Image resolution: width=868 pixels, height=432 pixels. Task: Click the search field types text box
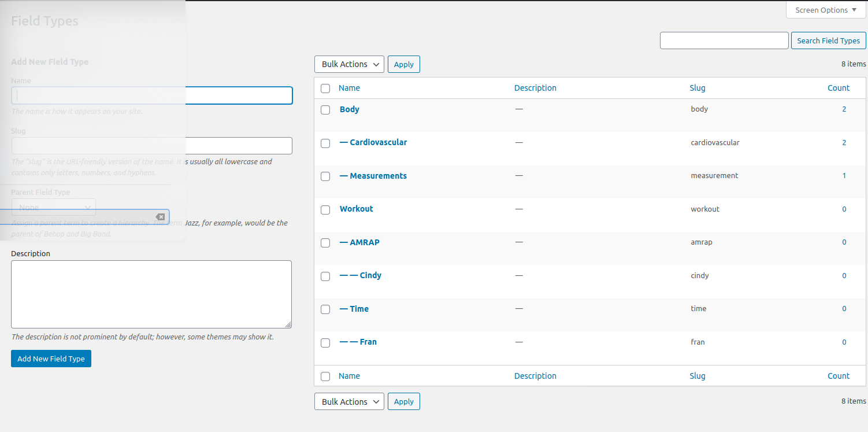[724, 40]
